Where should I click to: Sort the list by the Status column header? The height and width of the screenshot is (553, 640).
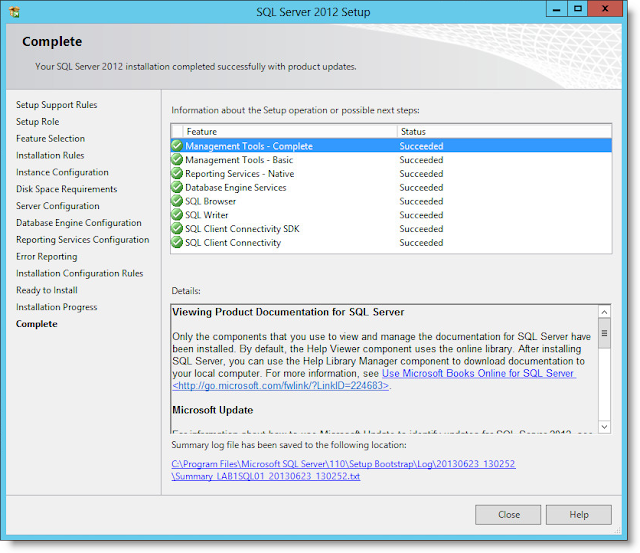(x=504, y=131)
